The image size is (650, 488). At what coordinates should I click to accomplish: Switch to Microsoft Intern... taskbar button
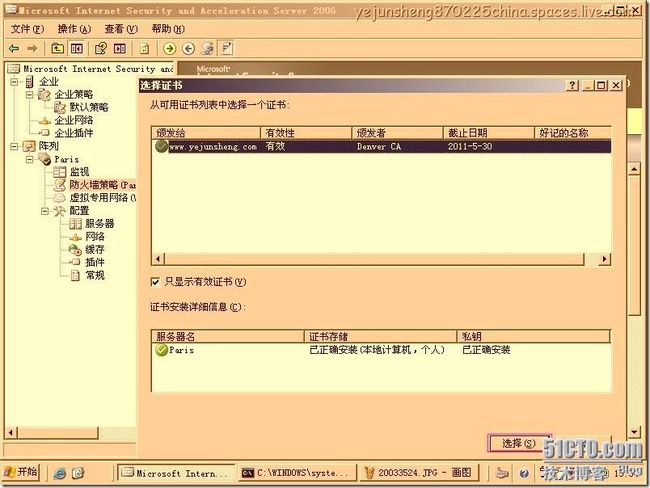(x=176, y=473)
